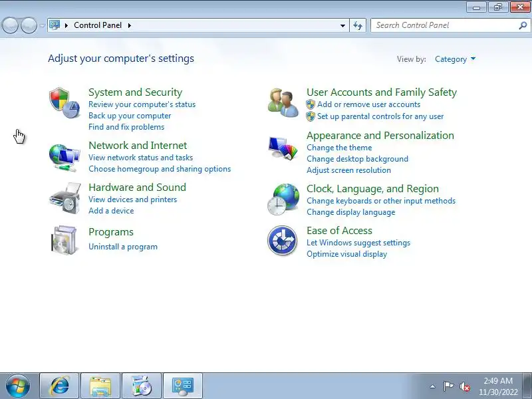Open Network and Internet category
The height and width of the screenshot is (399, 532).
(x=138, y=146)
